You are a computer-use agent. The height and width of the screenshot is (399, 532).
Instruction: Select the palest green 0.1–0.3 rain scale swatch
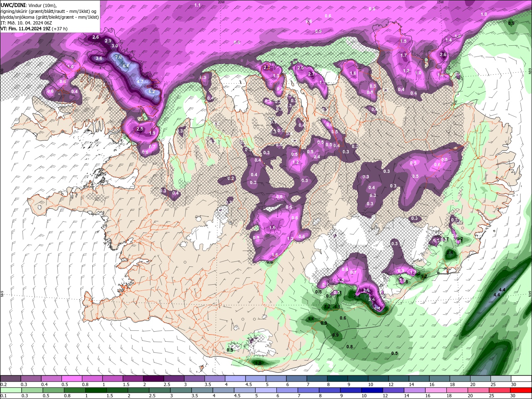tap(11, 390)
